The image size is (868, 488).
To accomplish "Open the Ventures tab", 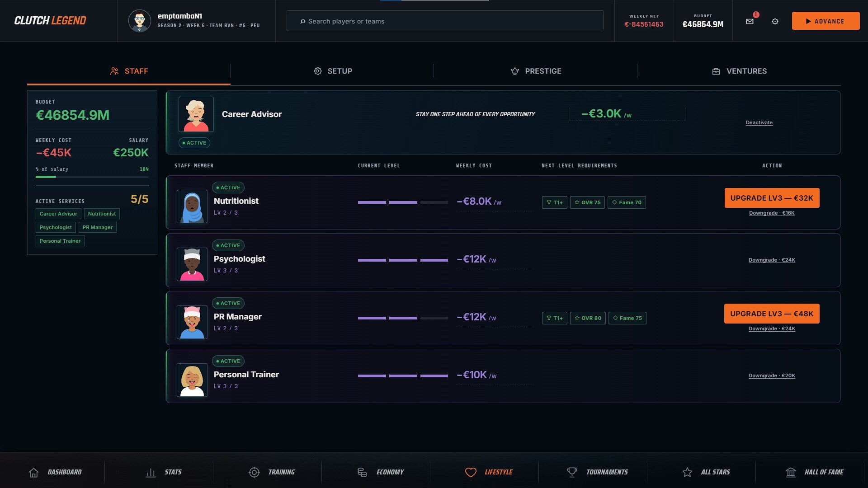I will click(x=739, y=71).
